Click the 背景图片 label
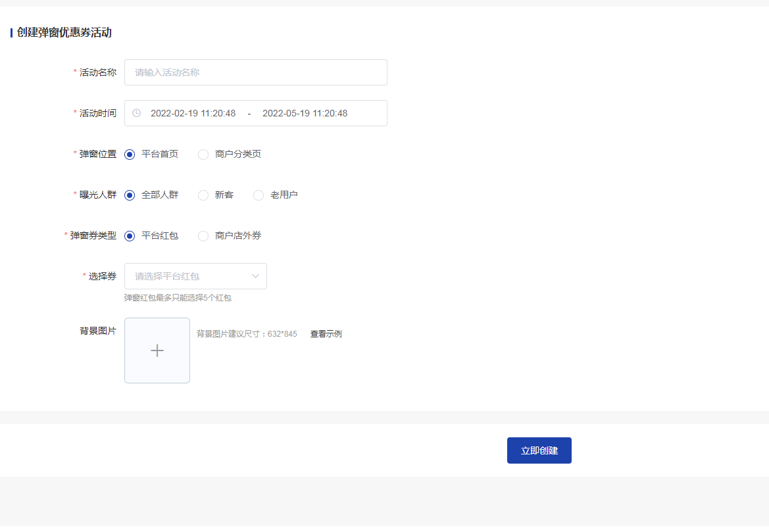 tap(97, 331)
